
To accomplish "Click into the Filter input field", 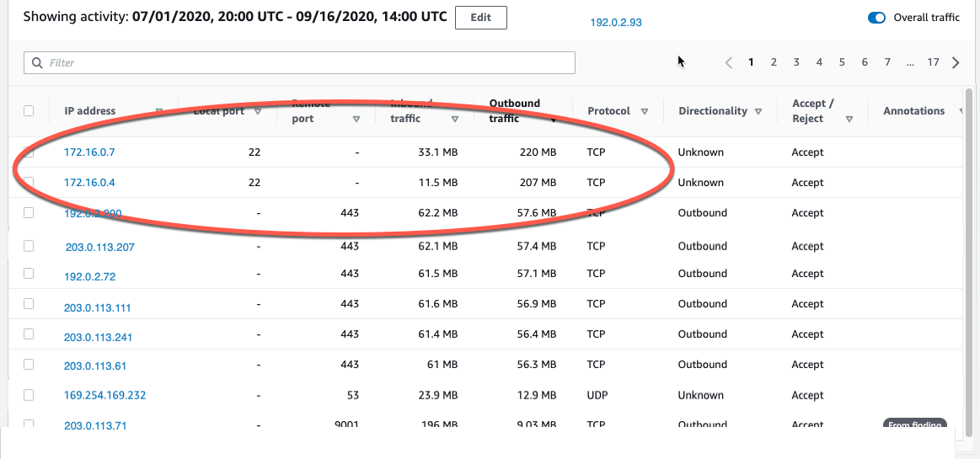I will [x=299, y=62].
